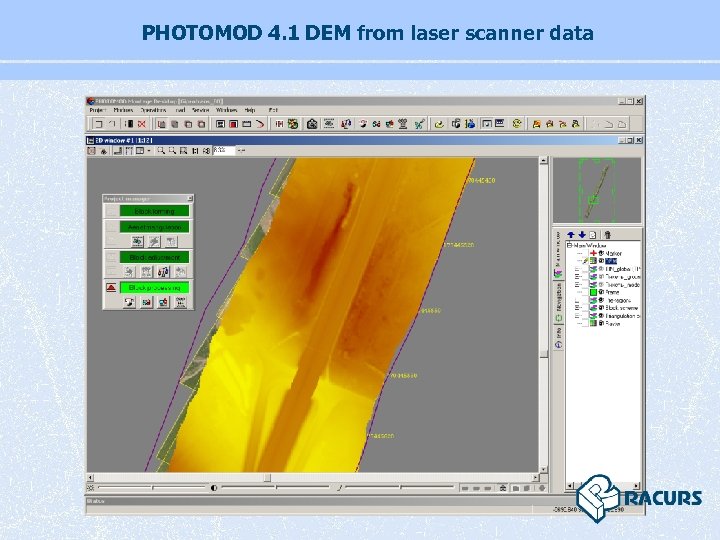Image resolution: width=720 pixels, height=540 pixels.
Task: Click last icon under Block processing
Action: tap(180, 303)
